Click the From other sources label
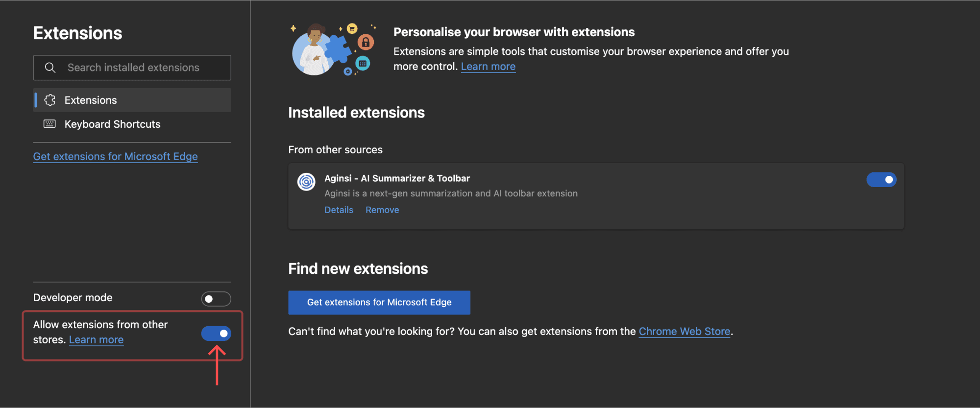Image resolution: width=980 pixels, height=408 pixels. coord(335,150)
